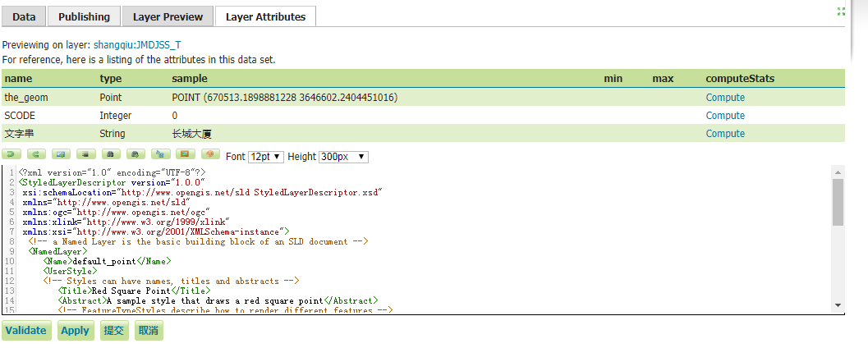This screenshot has width=868, height=348.
Task: Click the min column header
Action: click(x=613, y=79)
